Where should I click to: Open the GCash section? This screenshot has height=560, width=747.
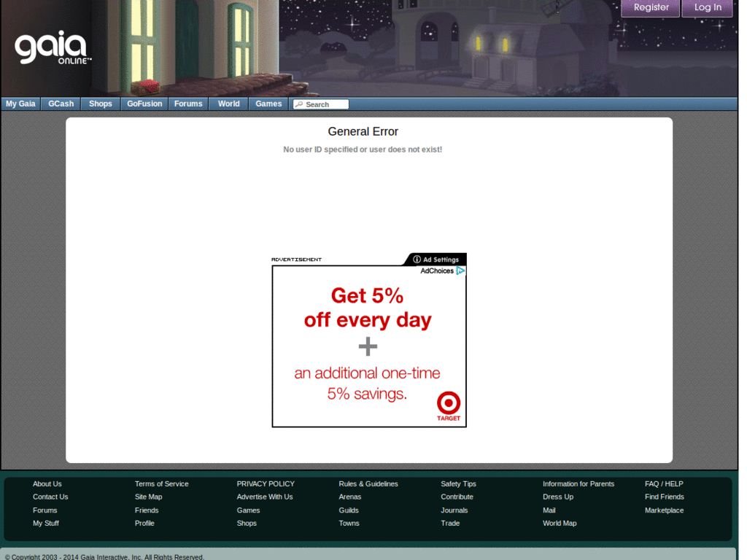click(x=61, y=104)
